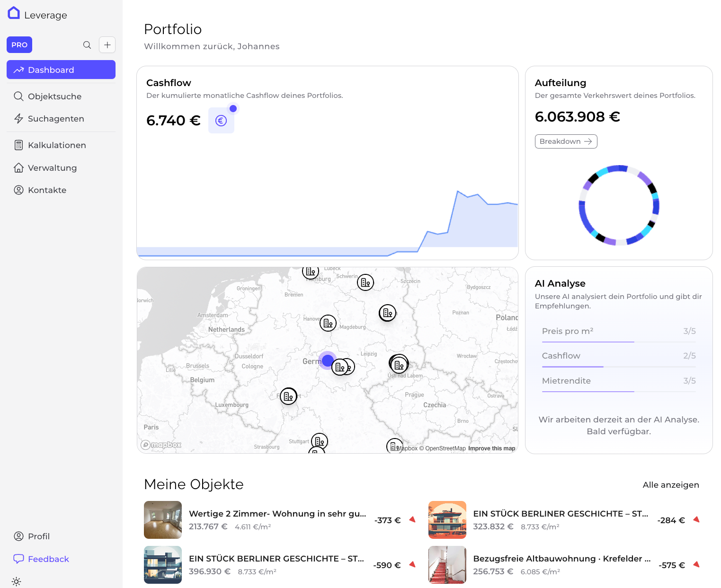Screen dimensions: 721x588
Task: Select the euro currency icon on the Cashflow card
Action: [221, 120]
